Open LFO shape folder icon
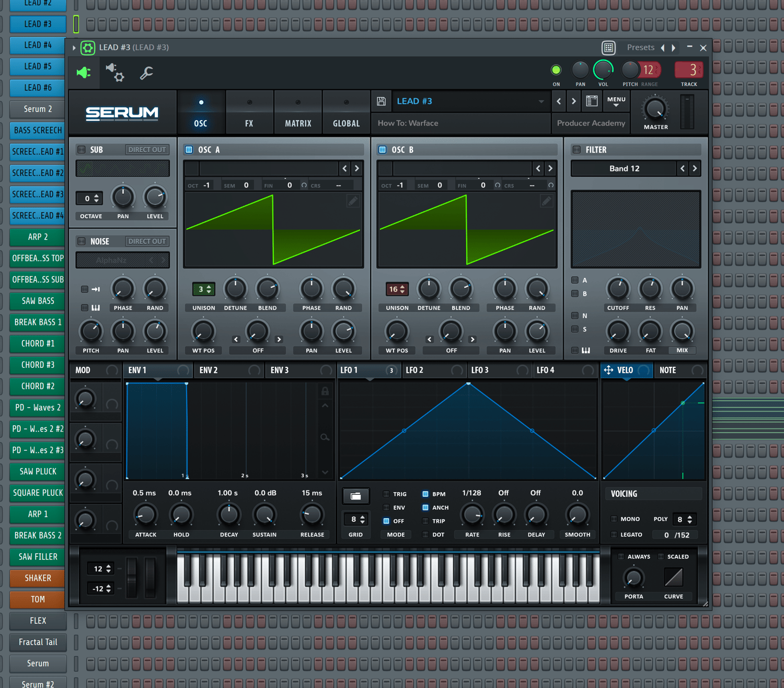 [356, 496]
